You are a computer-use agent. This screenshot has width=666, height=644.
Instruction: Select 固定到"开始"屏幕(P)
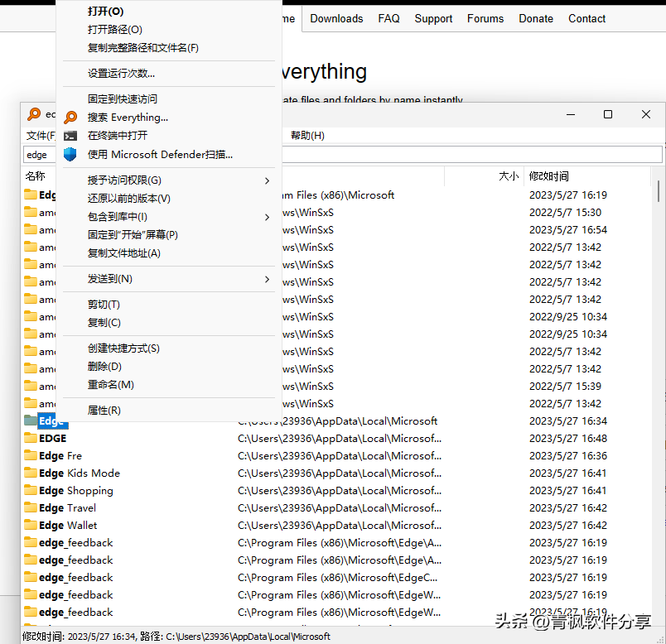[x=133, y=235]
